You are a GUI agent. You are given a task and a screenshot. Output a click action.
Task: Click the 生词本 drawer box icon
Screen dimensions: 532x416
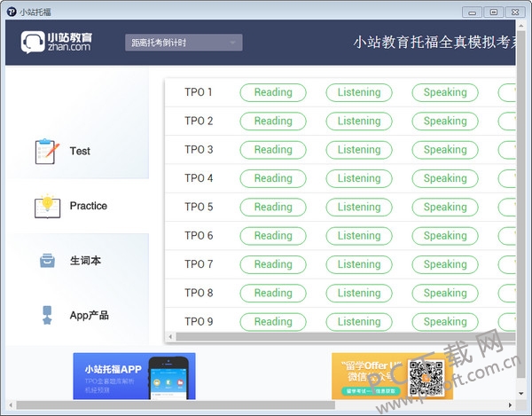tap(47, 261)
